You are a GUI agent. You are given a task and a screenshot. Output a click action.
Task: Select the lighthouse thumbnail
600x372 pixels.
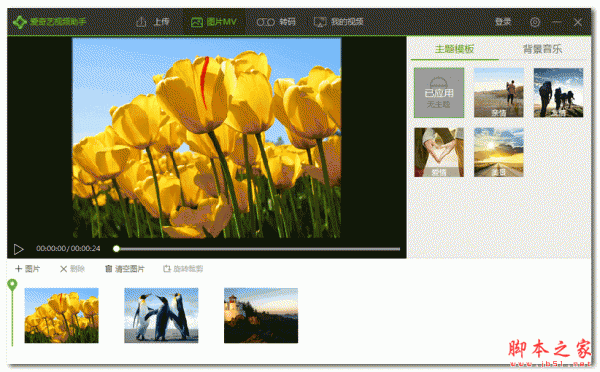point(261,315)
